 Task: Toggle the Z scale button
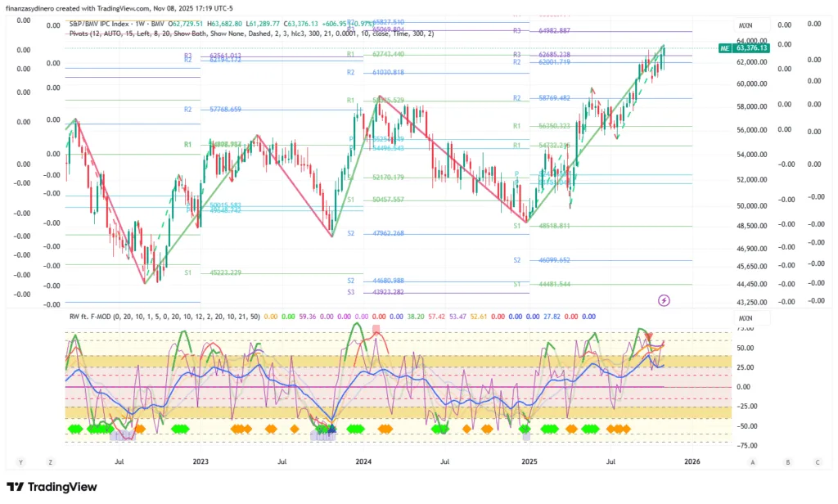(50, 462)
